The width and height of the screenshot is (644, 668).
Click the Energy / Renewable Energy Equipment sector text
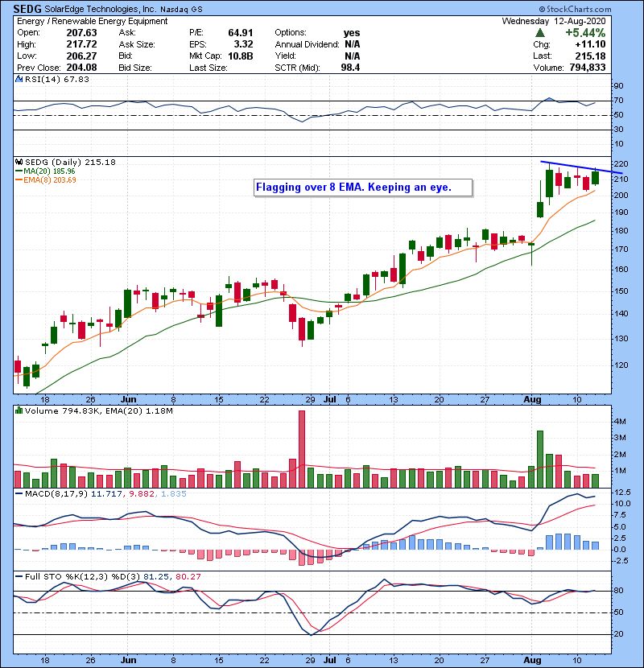[92, 21]
